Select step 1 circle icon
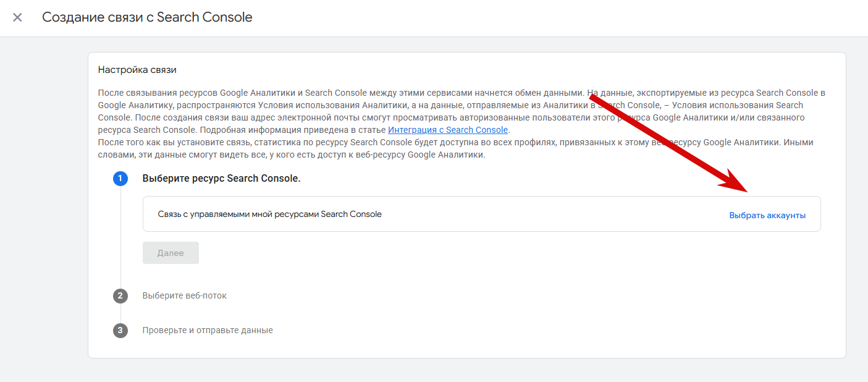The image size is (868, 382). (120, 179)
